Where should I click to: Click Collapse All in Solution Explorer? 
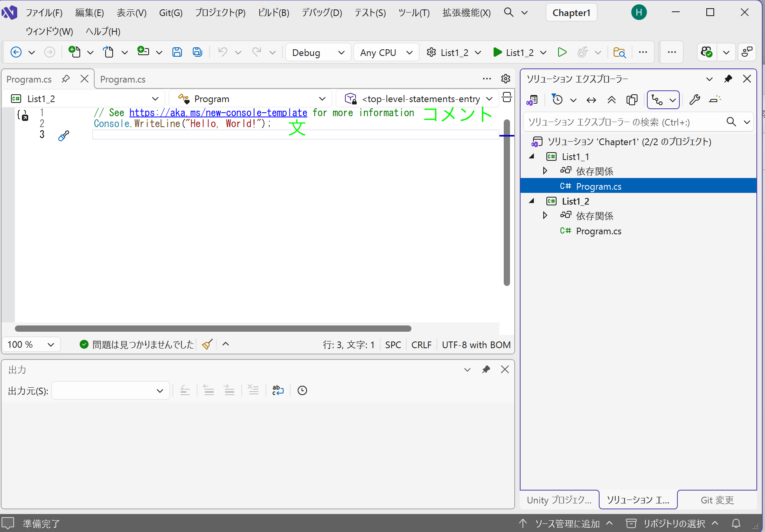click(x=612, y=100)
